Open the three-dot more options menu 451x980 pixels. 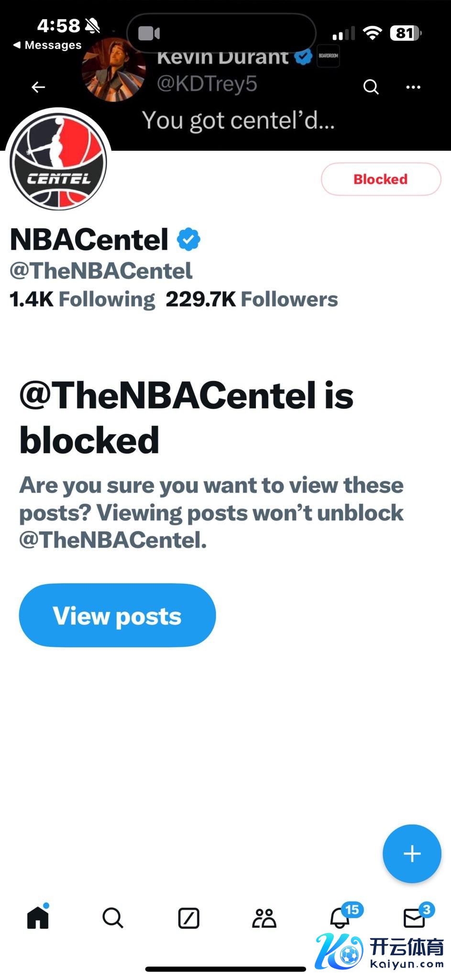[413, 87]
